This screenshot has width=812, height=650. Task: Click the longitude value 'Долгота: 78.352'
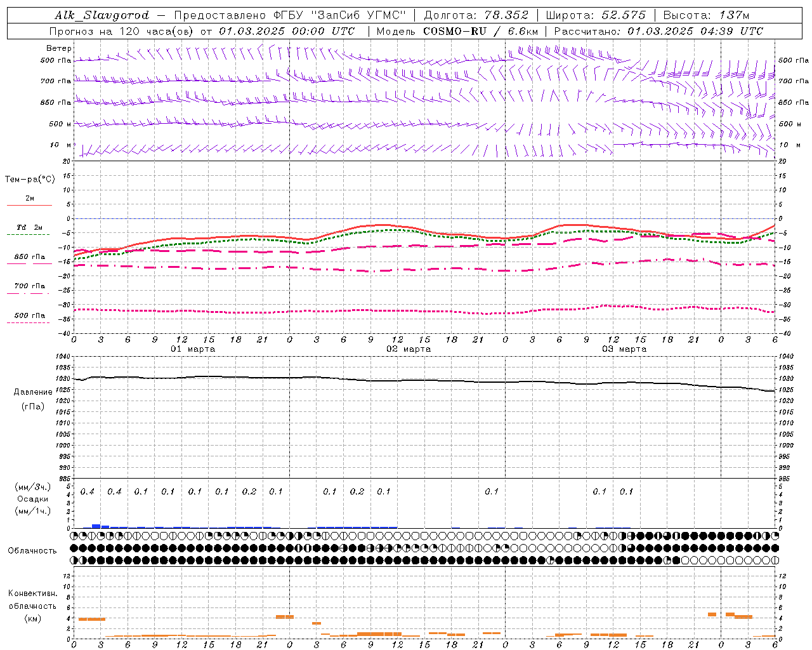(x=476, y=15)
